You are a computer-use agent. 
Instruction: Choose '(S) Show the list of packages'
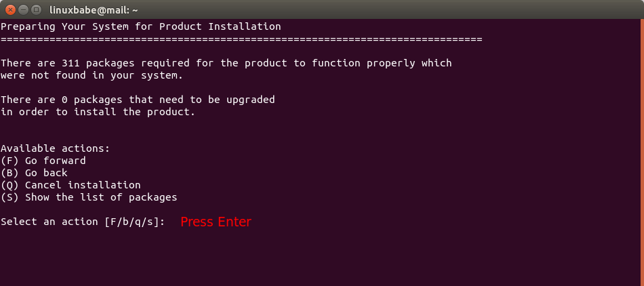(89, 197)
